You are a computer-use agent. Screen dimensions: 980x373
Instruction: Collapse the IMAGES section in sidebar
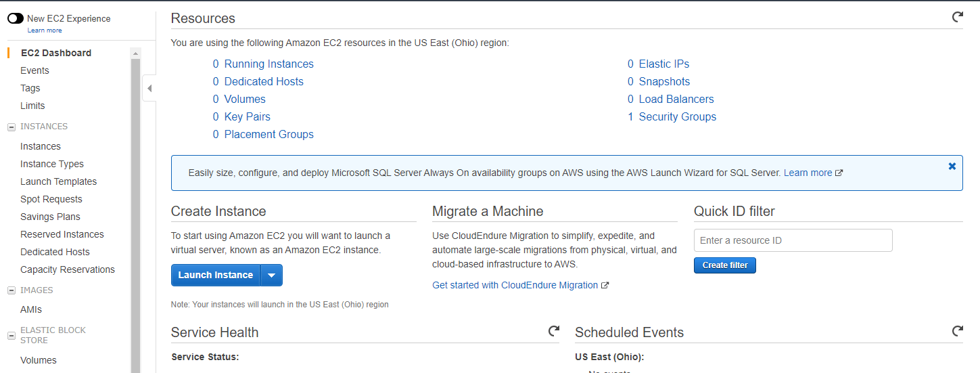pos(11,290)
